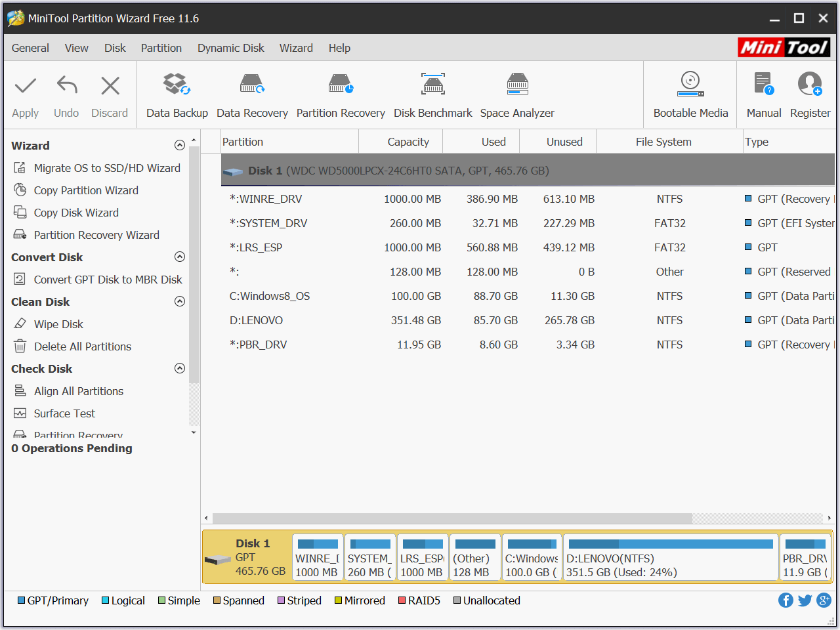840x630 pixels.
Task: Click the MiniTool logo
Action: coord(784,47)
